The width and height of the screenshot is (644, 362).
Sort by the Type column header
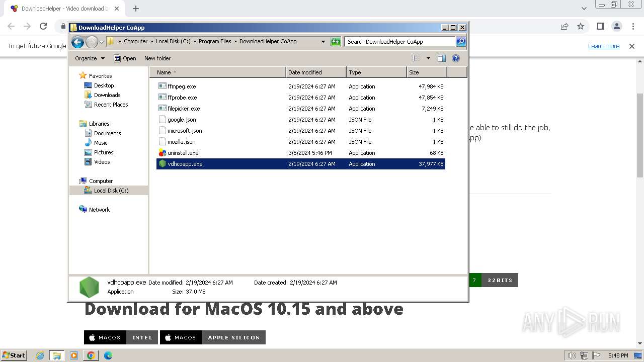point(376,72)
